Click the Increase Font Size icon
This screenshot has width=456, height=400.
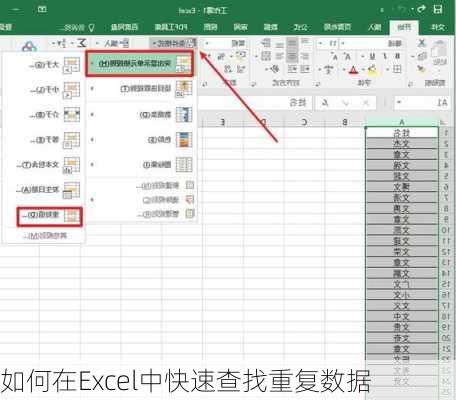(348, 57)
